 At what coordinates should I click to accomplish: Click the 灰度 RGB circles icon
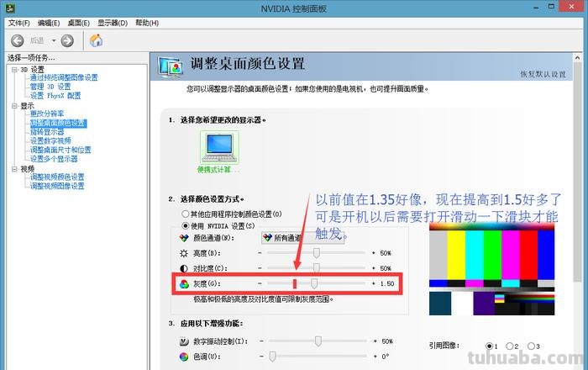184,284
